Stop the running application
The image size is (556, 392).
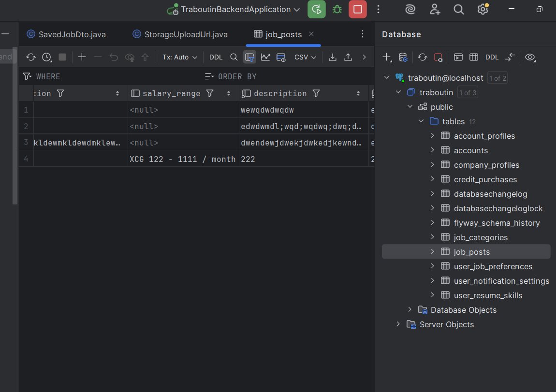click(357, 10)
